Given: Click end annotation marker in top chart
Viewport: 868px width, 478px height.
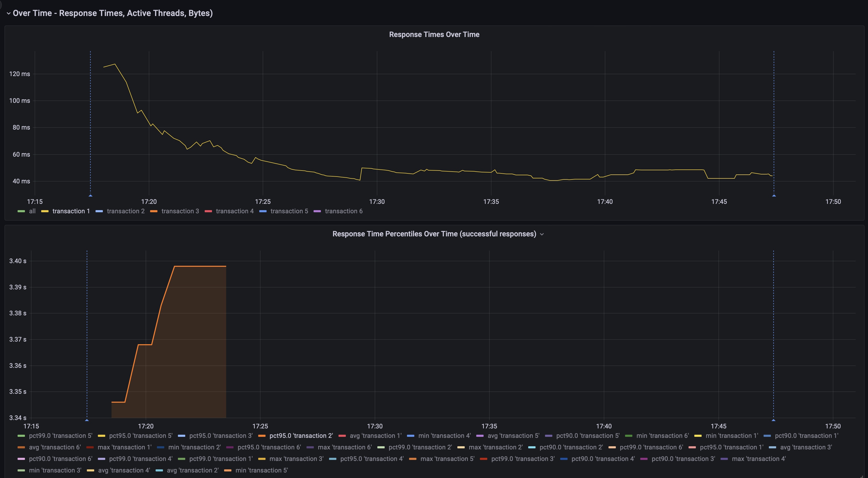Looking at the screenshot, I should coord(774,195).
